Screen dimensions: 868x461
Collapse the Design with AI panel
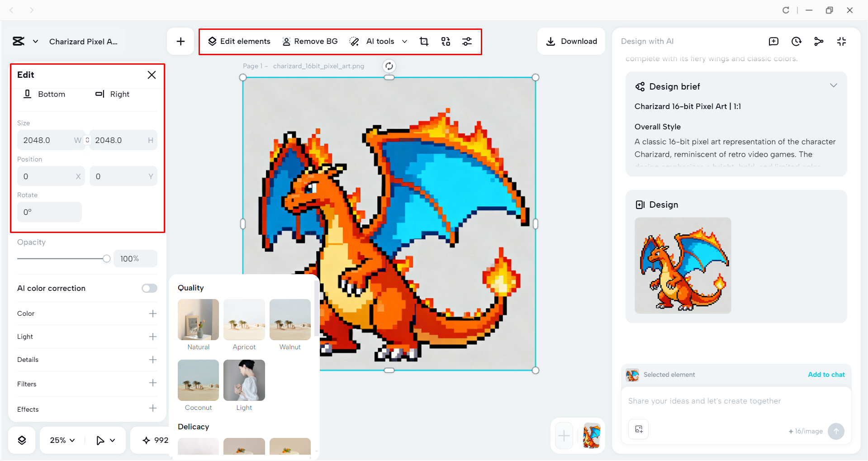tap(841, 41)
